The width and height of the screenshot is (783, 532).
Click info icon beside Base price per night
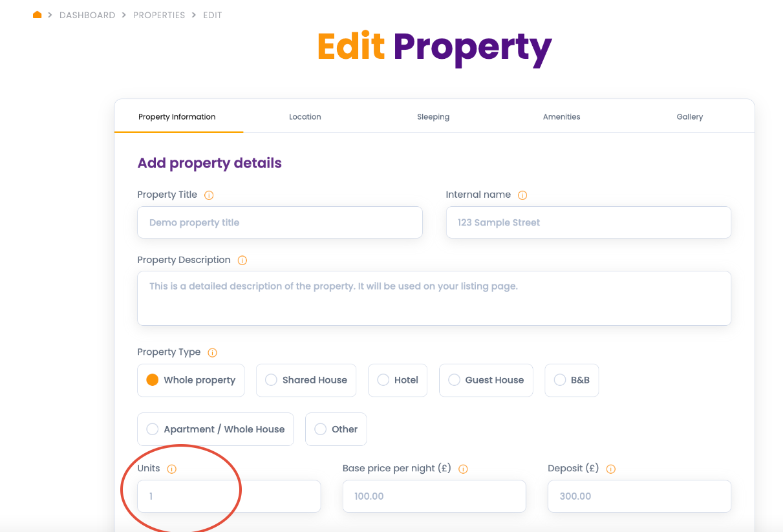coord(463,469)
